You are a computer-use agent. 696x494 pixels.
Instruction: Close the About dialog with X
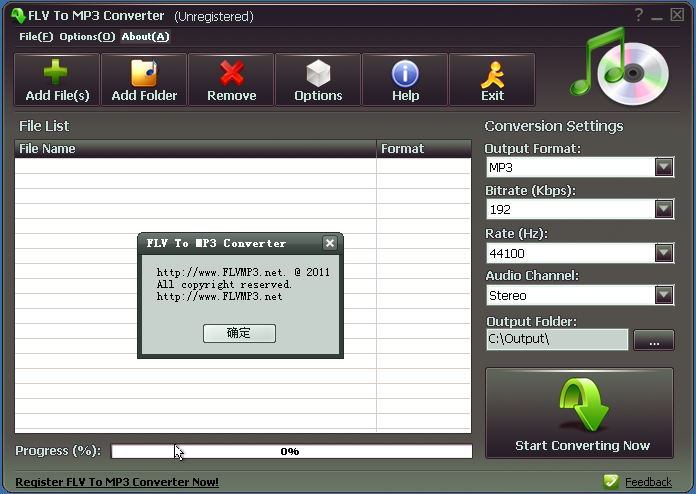330,243
